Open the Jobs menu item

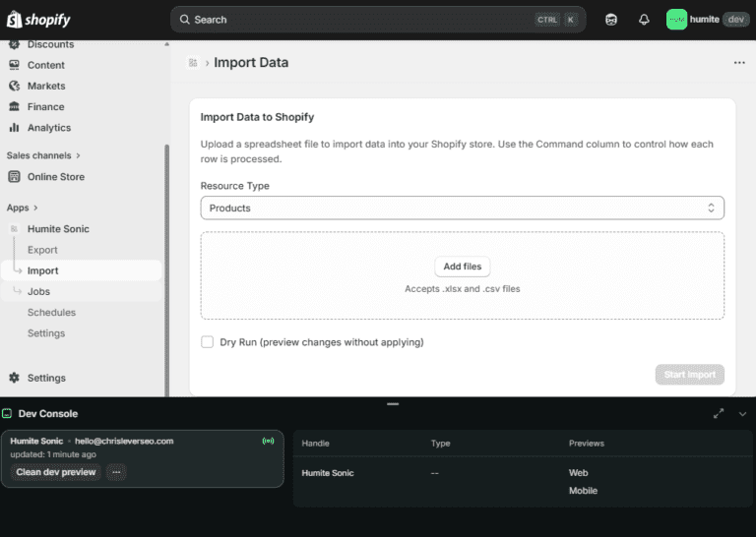pyautogui.click(x=38, y=291)
